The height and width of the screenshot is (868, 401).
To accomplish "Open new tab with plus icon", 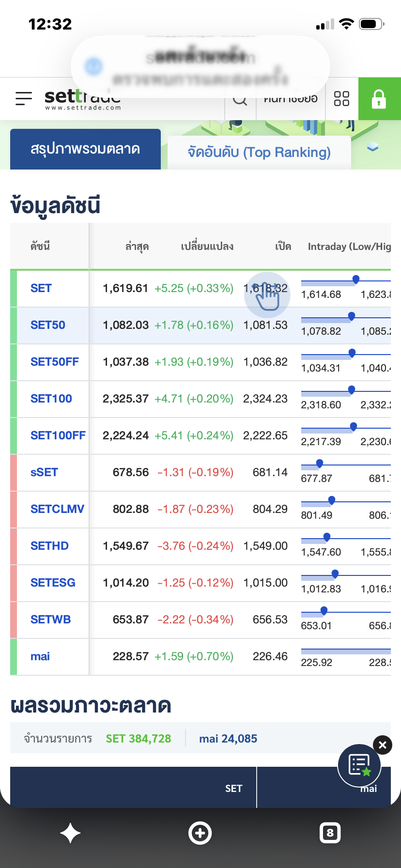I will point(200,833).
